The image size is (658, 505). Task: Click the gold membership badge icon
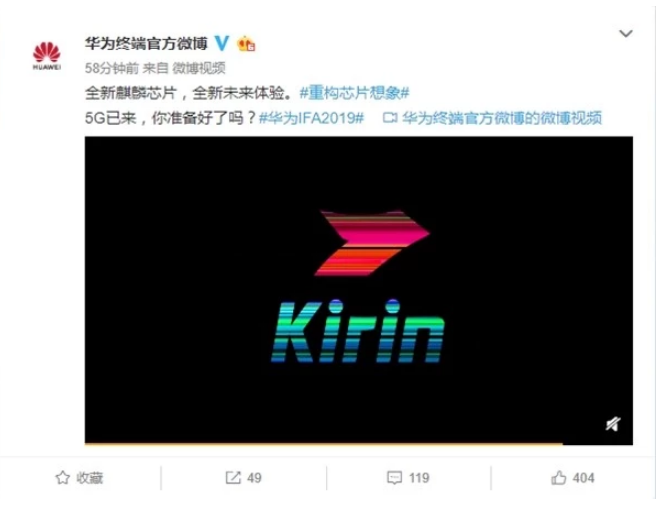point(246,44)
